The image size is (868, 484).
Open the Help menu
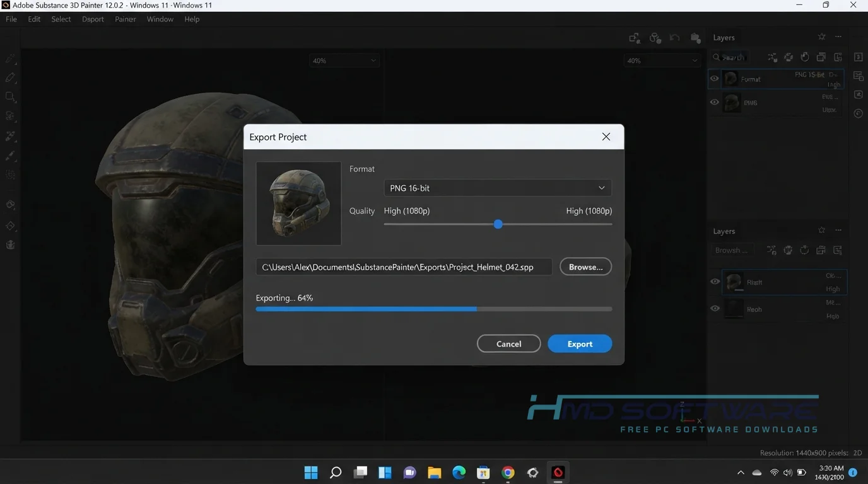pos(192,19)
